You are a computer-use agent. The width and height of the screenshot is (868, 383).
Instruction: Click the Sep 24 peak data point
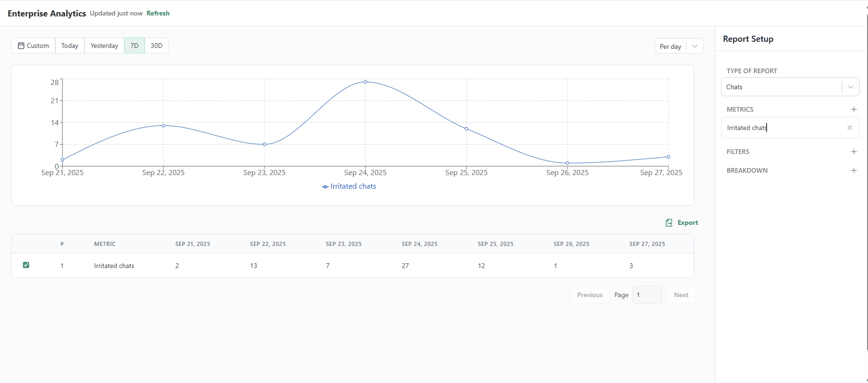coord(365,82)
